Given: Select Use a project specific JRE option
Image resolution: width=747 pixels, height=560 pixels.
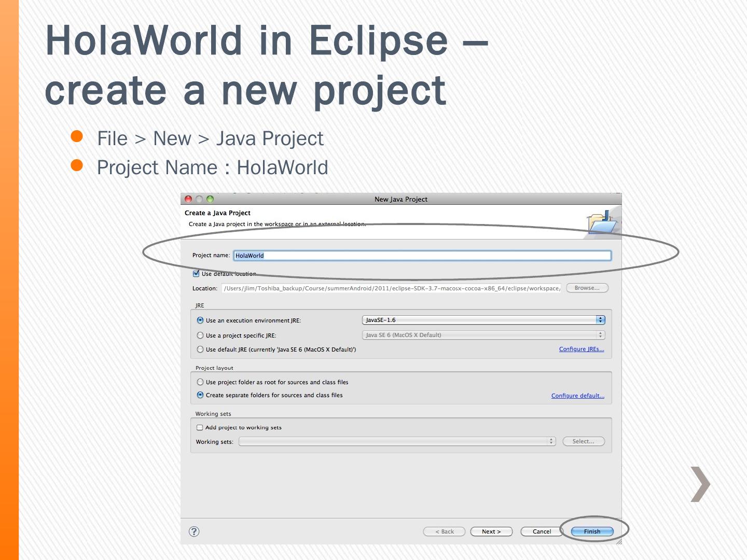Looking at the screenshot, I should (x=200, y=335).
